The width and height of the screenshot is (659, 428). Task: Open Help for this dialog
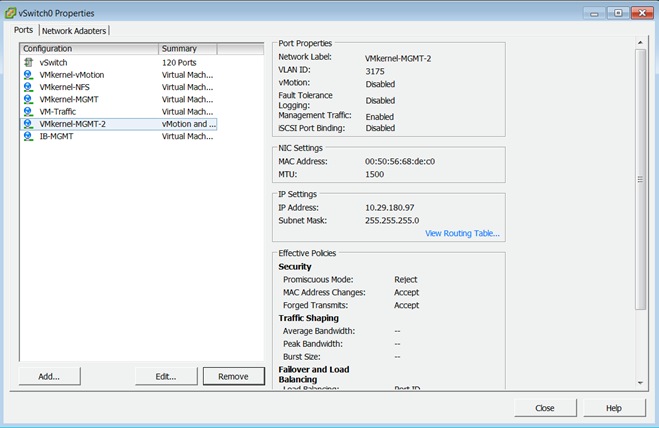click(x=614, y=408)
